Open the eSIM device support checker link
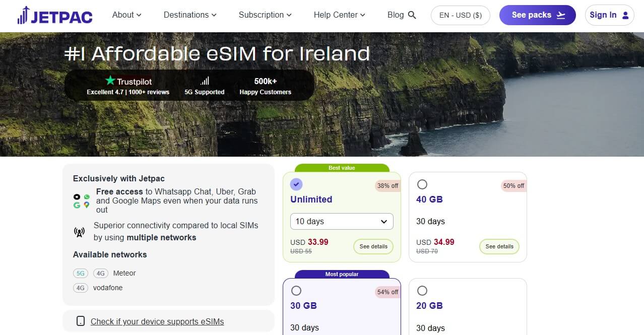Image resolution: width=644 pixels, height=335 pixels. 157,321
